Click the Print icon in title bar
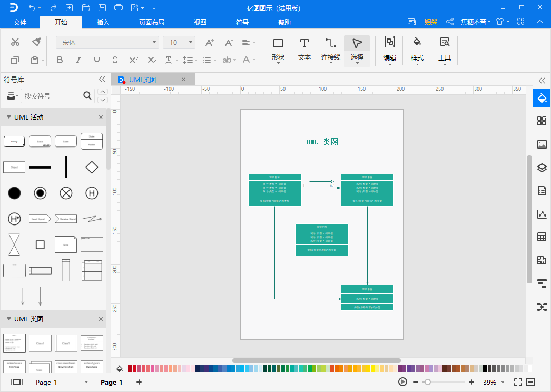 tap(119, 8)
